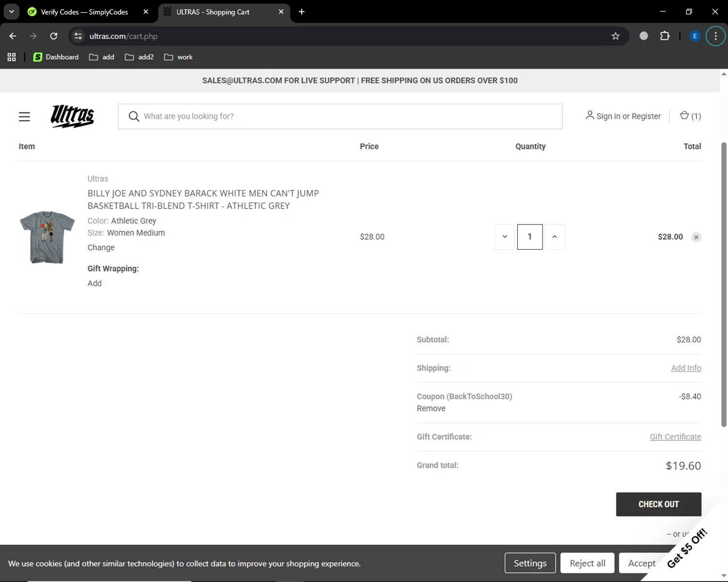728x582 pixels.
Task: Click the Get $5 Off corner banner
Action: [688, 548]
